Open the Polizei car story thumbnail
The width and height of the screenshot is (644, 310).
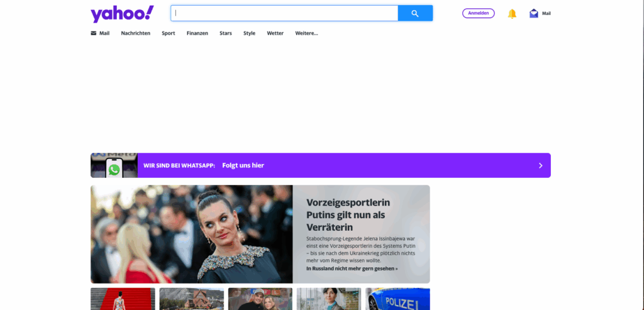click(x=397, y=299)
